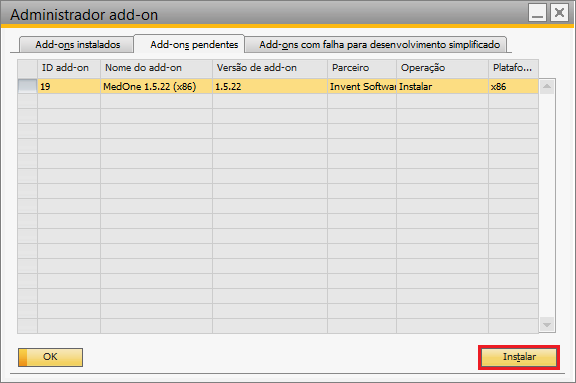The width and height of the screenshot is (576, 383).
Task: Click the scrollbar down arrow
Action: pyautogui.click(x=547, y=325)
